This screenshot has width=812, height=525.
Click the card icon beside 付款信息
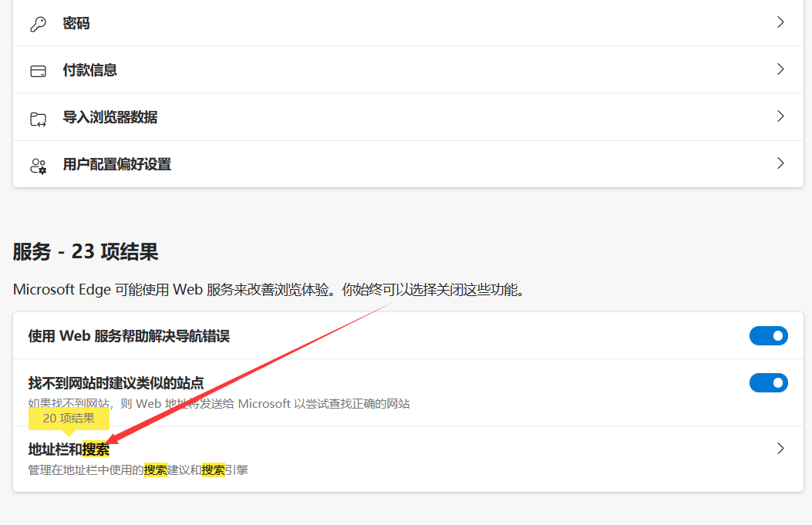(x=38, y=71)
